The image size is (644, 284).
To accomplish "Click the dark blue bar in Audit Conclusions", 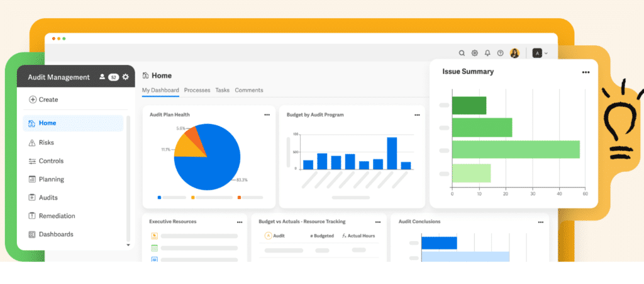I will click(439, 243).
